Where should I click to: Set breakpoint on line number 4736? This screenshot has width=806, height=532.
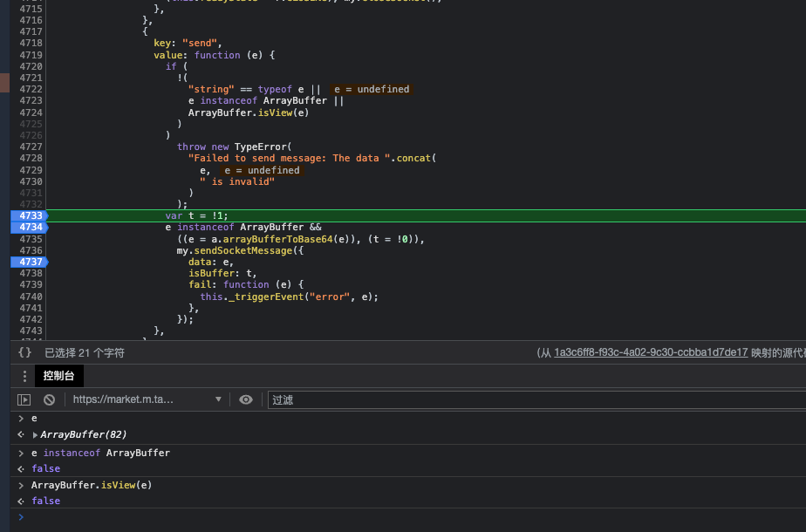31,251
